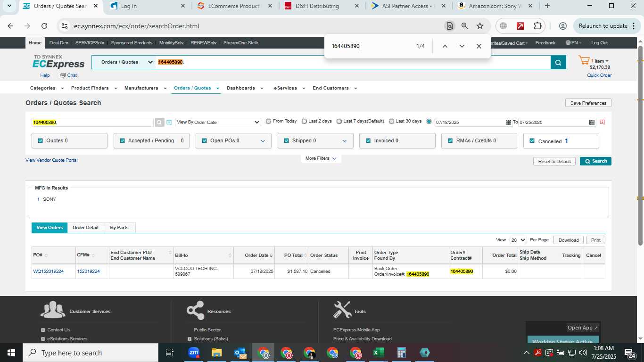The width and height of the screenshot is (644, 362).
Task: Open File Explorer from the taskbar
Action: [216, 353]
